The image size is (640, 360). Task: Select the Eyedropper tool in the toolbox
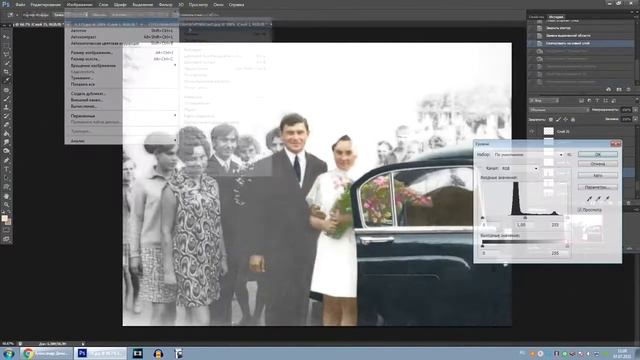click(x=6, y=80)
